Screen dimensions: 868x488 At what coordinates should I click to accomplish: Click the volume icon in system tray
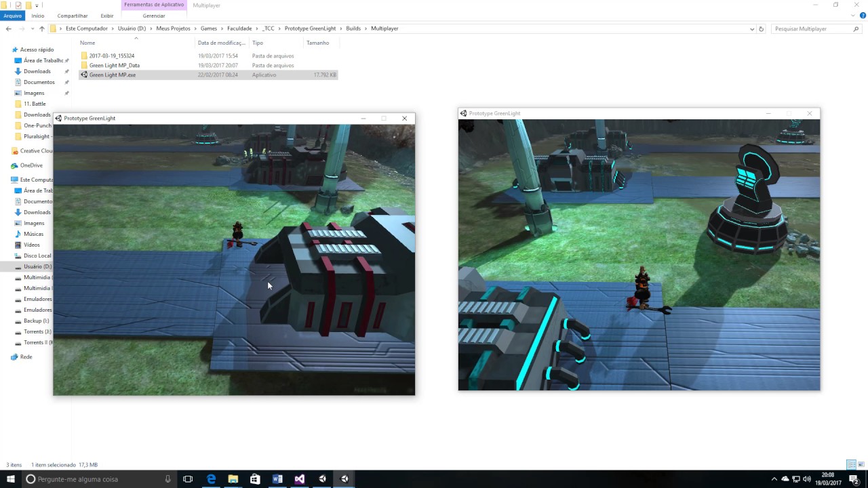coord(807,479)
